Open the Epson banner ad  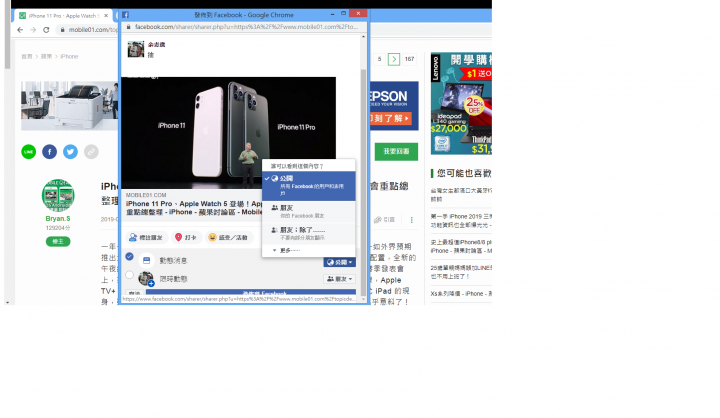pyautogui.click(x=394, y=106)
